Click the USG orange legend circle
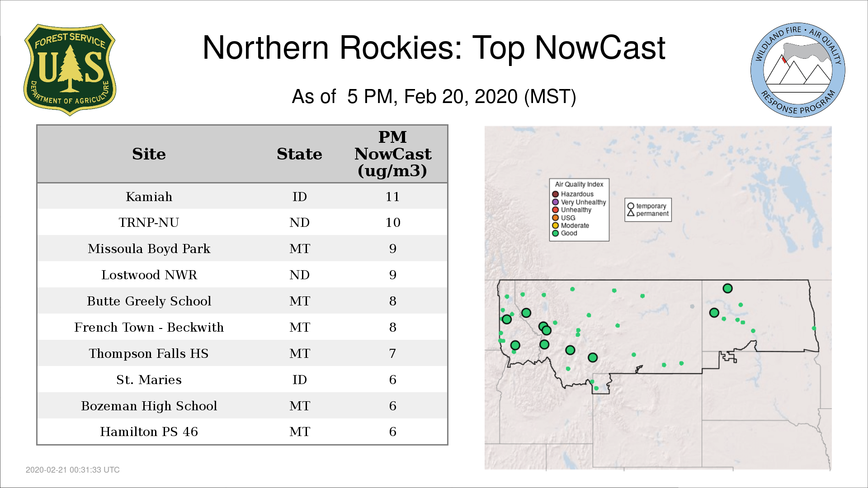The image size is (868, 488). point(555,218)
